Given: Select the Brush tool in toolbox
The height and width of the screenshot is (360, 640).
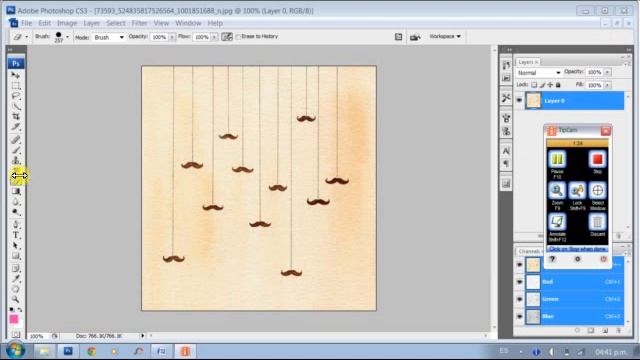Looking at the screenshot, I should tap(16, 150).
